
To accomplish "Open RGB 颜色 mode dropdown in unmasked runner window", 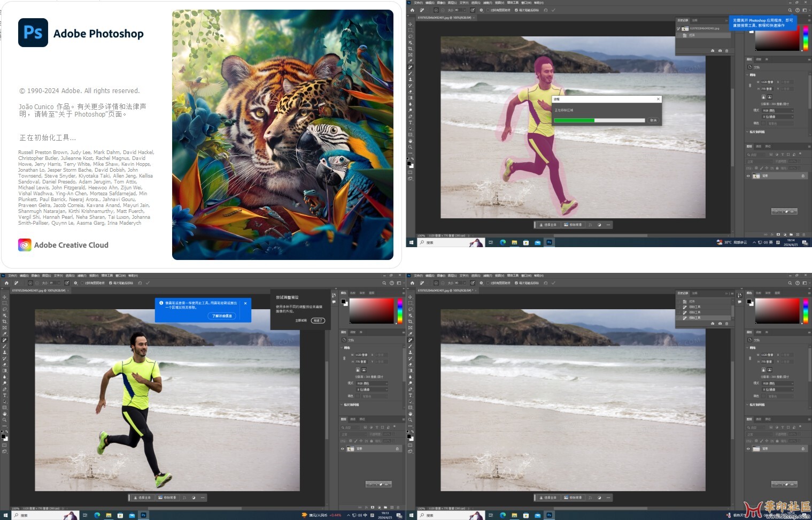I will pyautogui.click(x=372, y=384).
